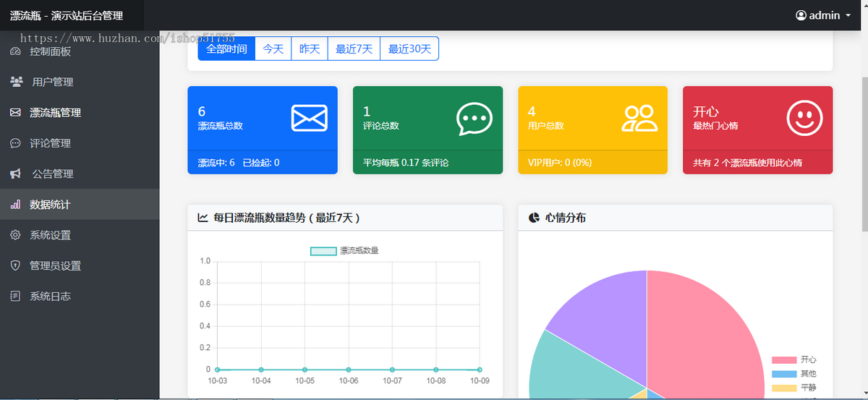Click the 用户总数 label

(546, 126)
